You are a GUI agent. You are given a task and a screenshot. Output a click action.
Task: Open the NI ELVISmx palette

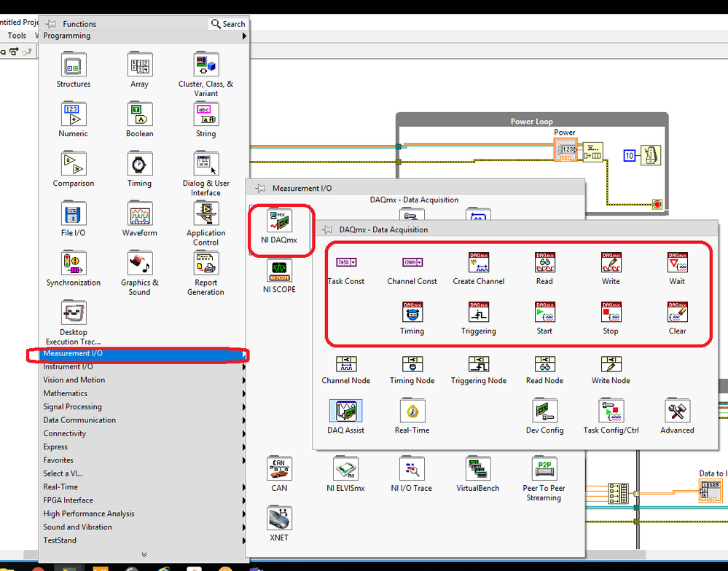345,469
